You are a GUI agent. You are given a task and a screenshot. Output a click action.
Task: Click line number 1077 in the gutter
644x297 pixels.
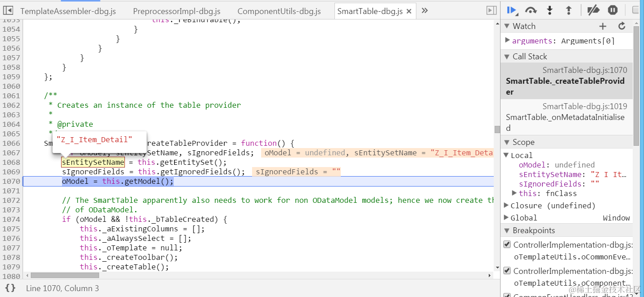coord(10,248)
